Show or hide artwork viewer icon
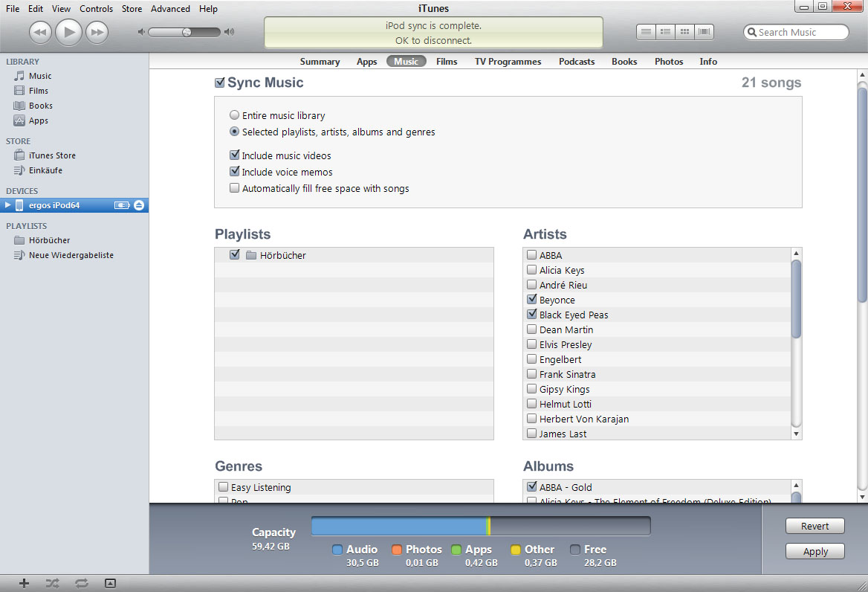This screenshot has height=592, width=868. coord(110,583)
